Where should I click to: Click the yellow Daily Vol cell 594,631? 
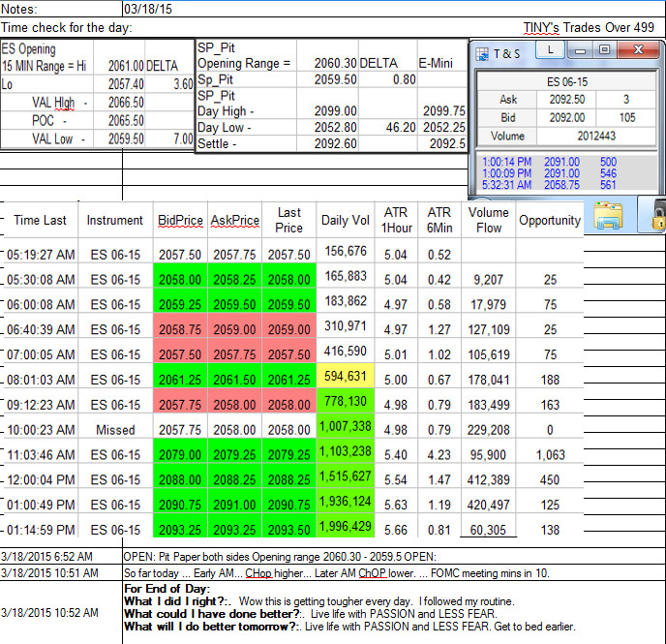point(346,376)
